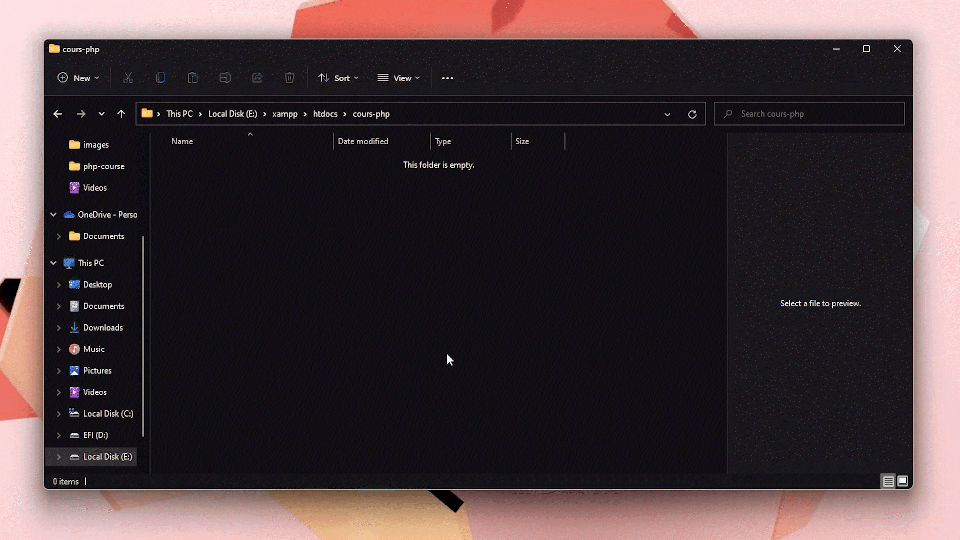
Task: Sort by the Date modified column
Action: point(363,141)
